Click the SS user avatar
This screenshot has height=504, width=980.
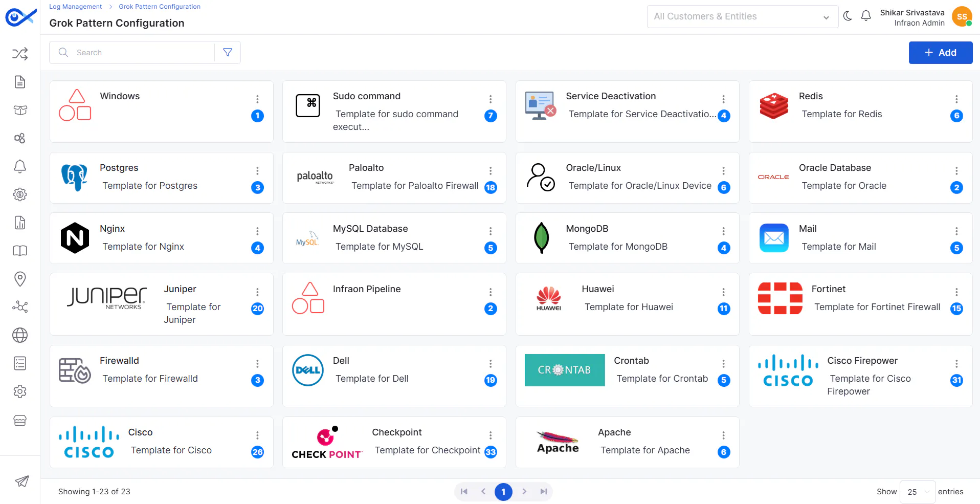(x=962, y=16)
